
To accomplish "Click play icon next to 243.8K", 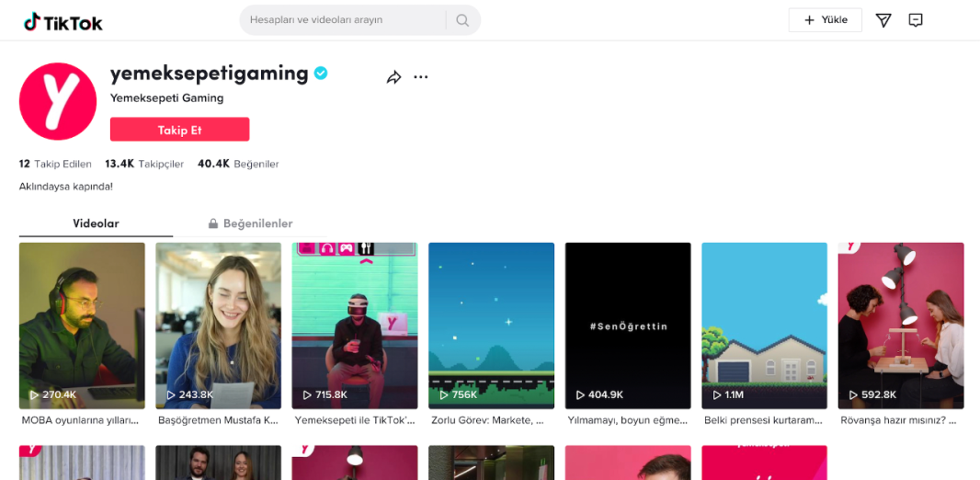I will pyautogui.click(x=171, y=395).
